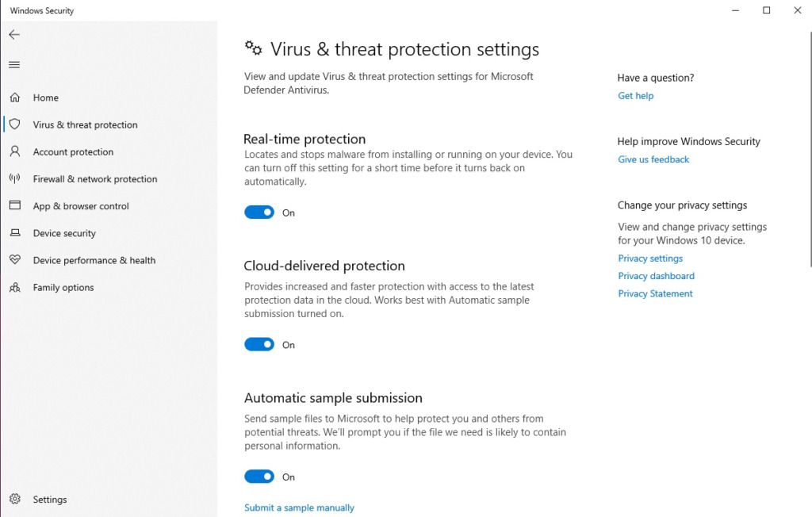Viewport: 812px width, 517px height.
Task: Click the Device security laptop icon
Action: coord(14,233)
